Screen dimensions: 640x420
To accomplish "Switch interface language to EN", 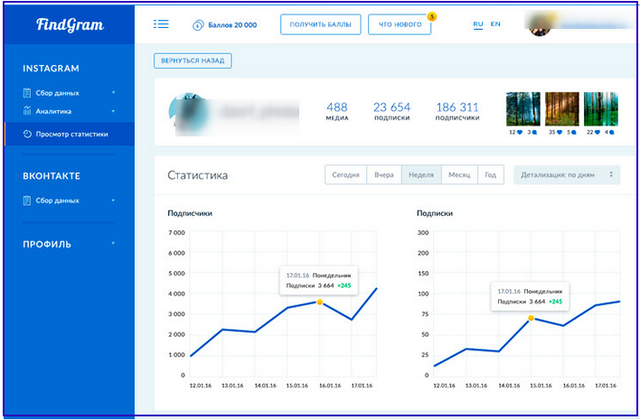I will [x=495, y=23].
